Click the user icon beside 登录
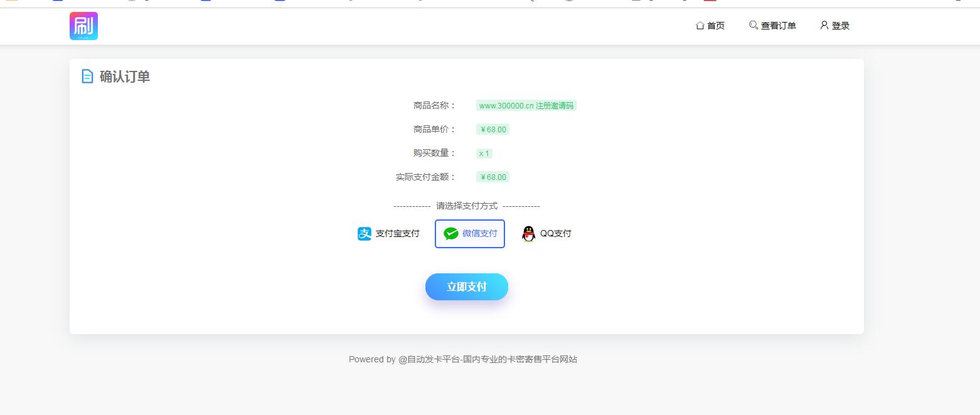Viewport: 980px width, 415px height. (824, 25)
